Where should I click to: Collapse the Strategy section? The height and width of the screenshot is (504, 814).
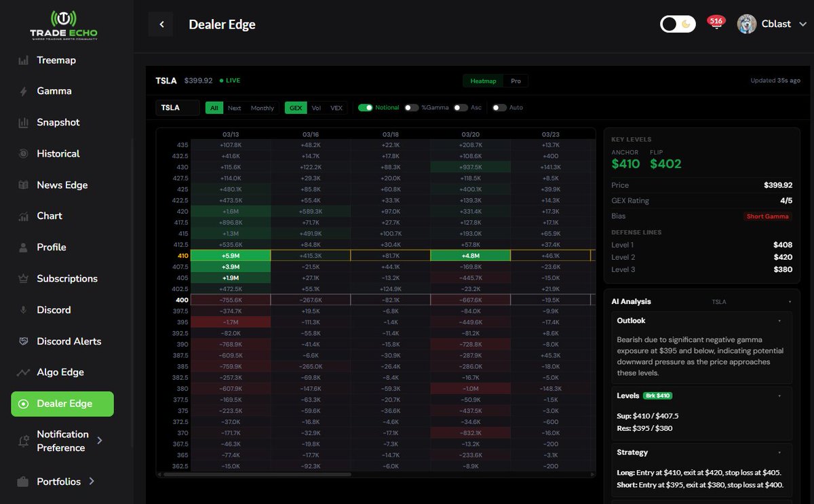pyautogui.click(x=779, y=452)
